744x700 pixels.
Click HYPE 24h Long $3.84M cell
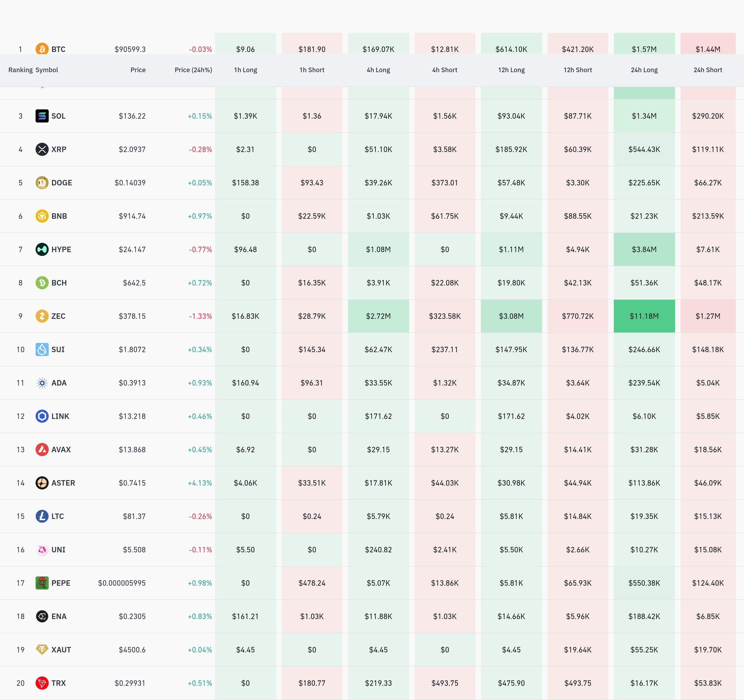[x=644, y=249]
